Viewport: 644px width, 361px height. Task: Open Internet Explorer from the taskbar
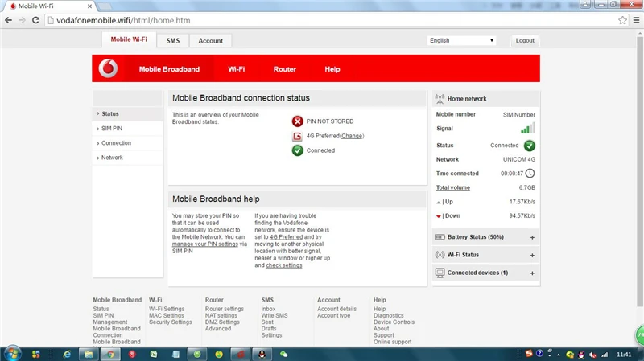(67, 354)
